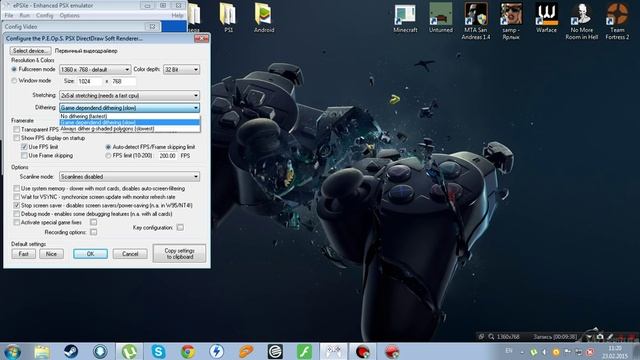Screen dimensions: 640x360
Task: Launch the Minecraft desktop shortcut
Action: (405, 17)
